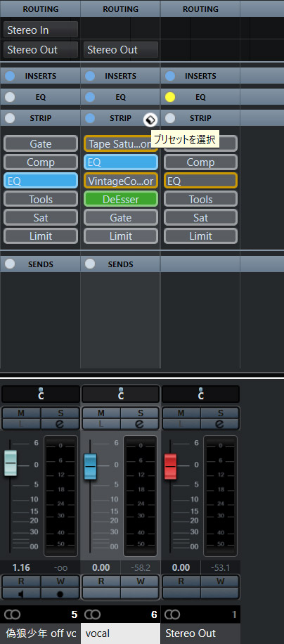284x644 pixels.
Task: Toggle STRIP bypass on the first channel
Action: pos(10,118)
